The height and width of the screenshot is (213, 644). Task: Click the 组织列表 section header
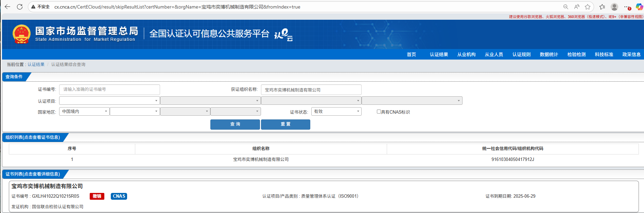33,137
